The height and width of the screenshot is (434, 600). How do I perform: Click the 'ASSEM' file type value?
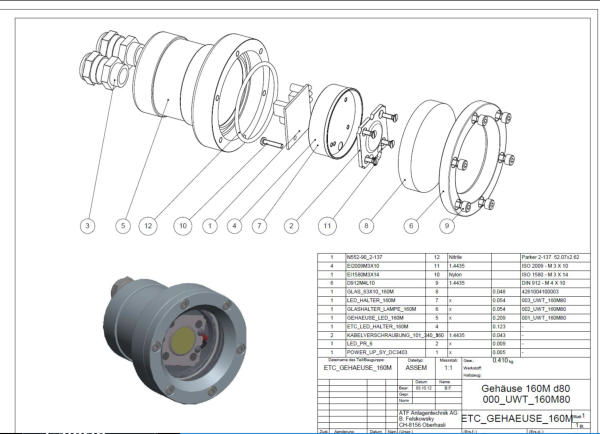click(416, 367)
